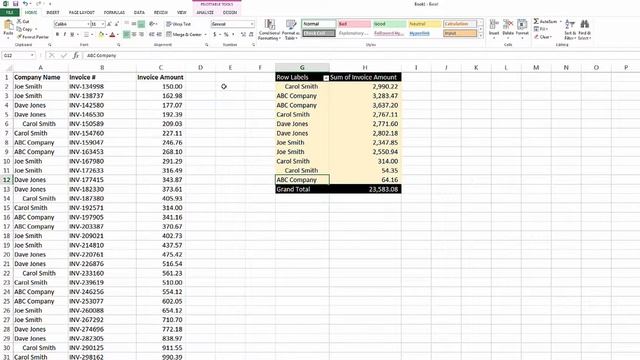The height and width of the screenshot is (360, 640).
Task: Apply the Input cell style
Action: [460, 33]
